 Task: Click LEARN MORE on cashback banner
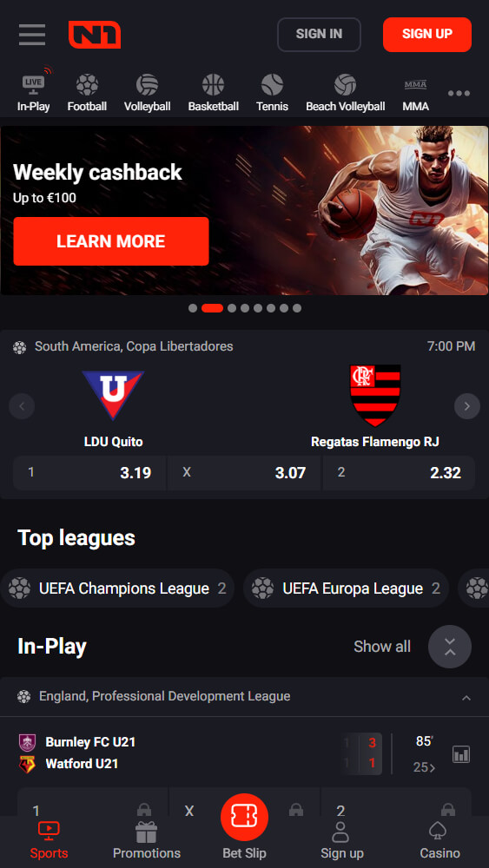111,241
